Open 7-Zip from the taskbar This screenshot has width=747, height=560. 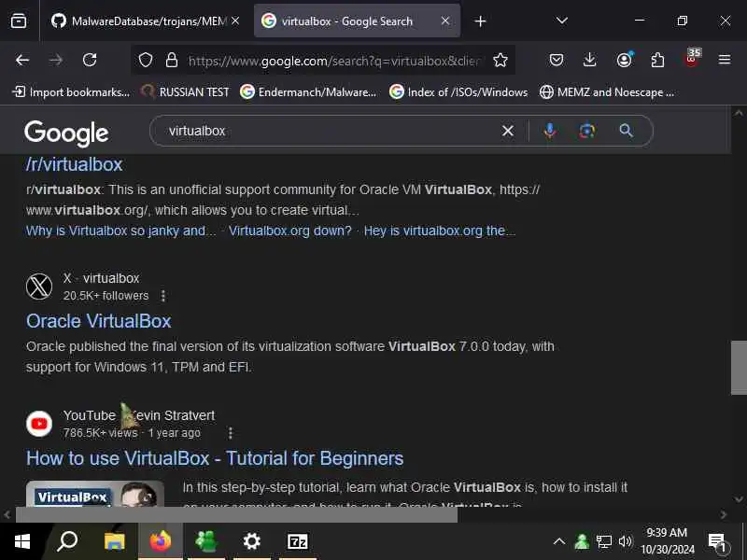(x=297, y=541)
